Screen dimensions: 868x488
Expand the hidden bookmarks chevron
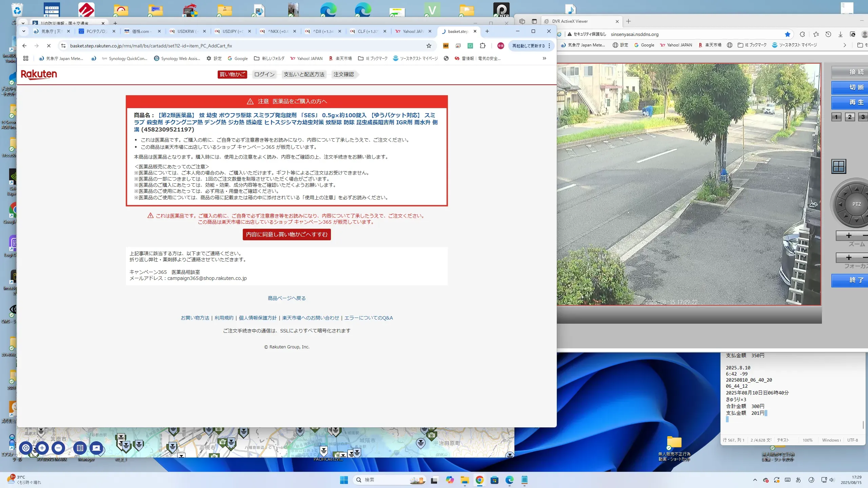tap(544, 58)
